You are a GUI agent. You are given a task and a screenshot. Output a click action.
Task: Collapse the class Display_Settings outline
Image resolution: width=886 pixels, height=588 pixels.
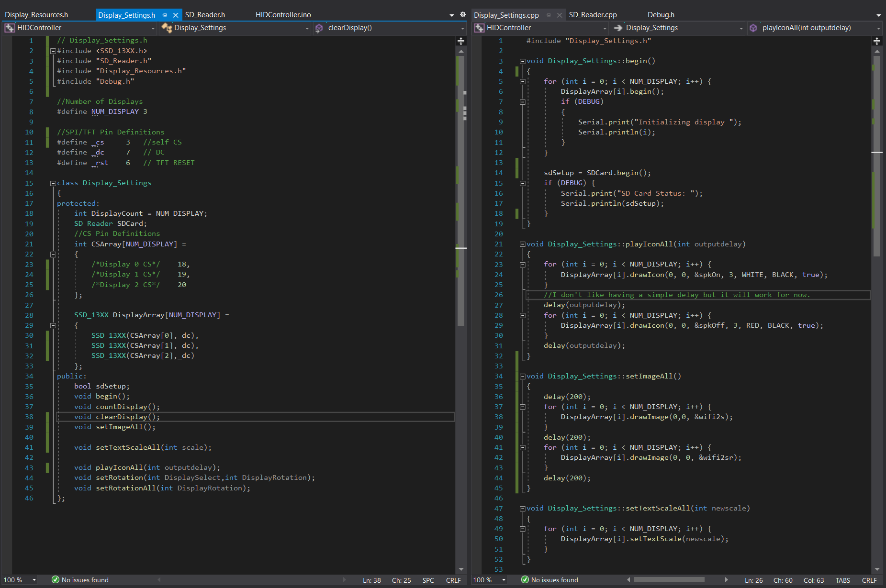click(53, 183)
